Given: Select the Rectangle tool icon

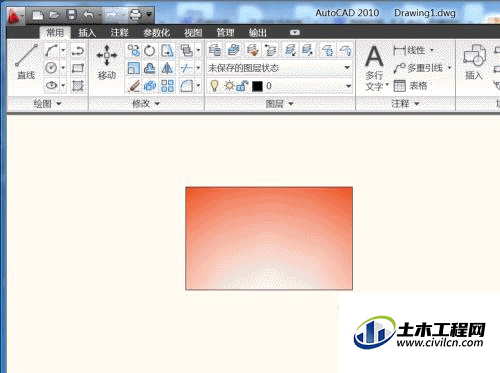Looking at the screenshot, I should pyautogui.click(x=78, y=68).
